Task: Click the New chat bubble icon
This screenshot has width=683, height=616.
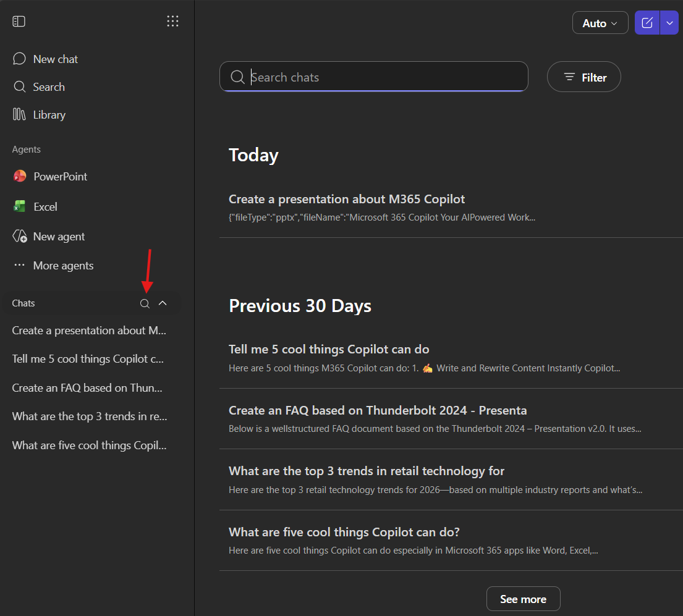Action: (19, 59)
